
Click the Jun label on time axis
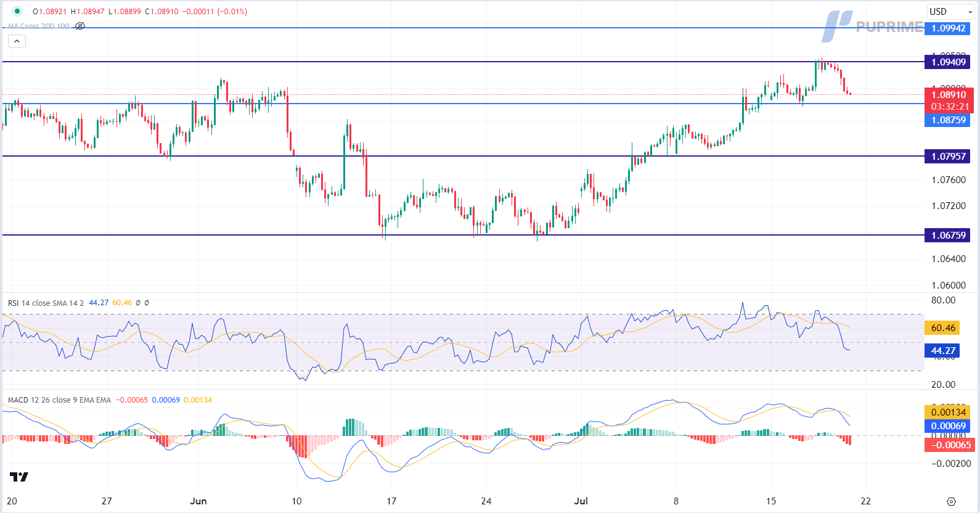pyautogui.click(x=198, y=501)
